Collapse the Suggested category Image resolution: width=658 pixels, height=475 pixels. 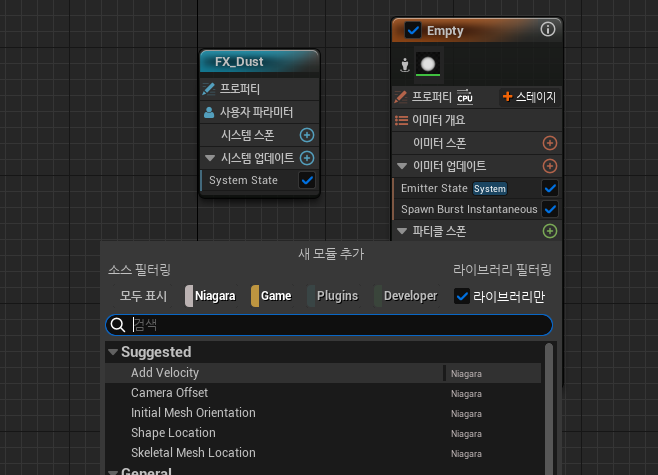(112, 352)
